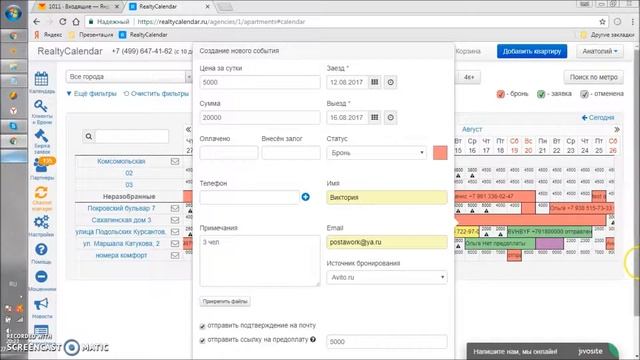This screenshot has width=640, height=360.
Task: Go to previous calendar period arrow
Action: 188,129
